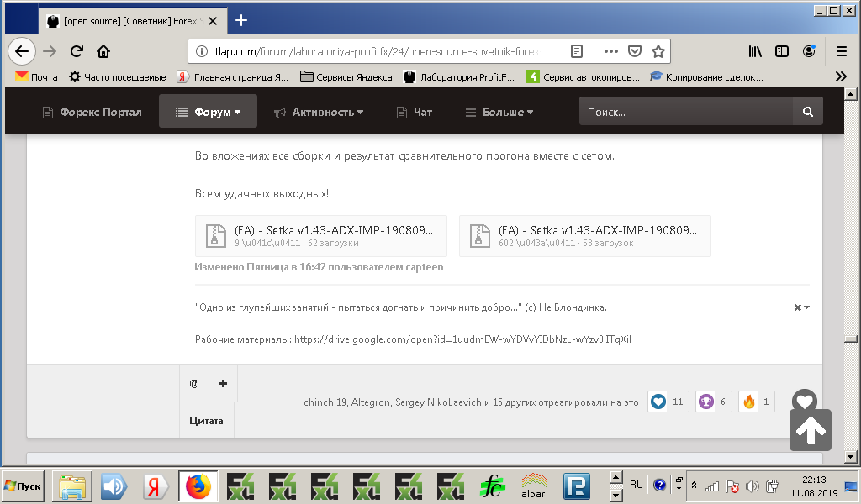The height and width of the screenshot is (504, 861).
Task: Launch Yandex browser from taskbar
Action: pyautogui.click(x=156, y=486)
